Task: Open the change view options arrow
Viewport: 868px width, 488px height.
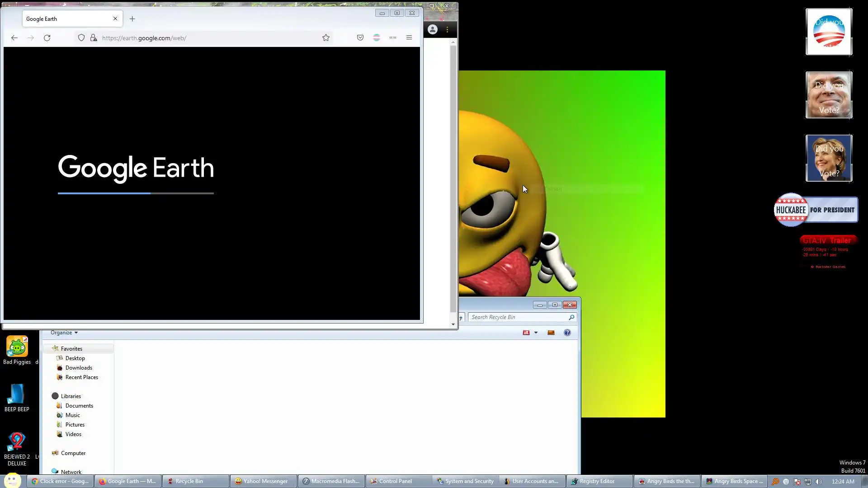Action: (536, 333)
